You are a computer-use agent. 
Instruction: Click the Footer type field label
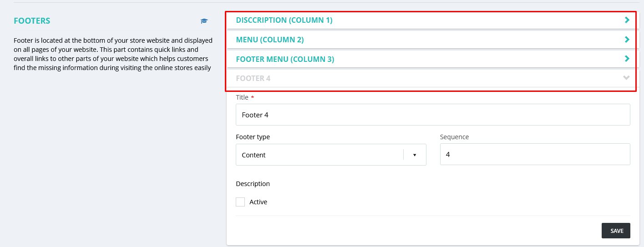pyautogui.click(x=253, y=137)
